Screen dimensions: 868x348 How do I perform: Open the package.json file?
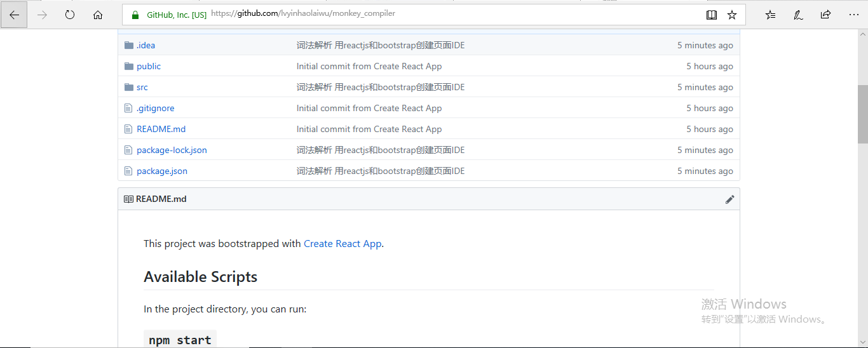(162, 171)
